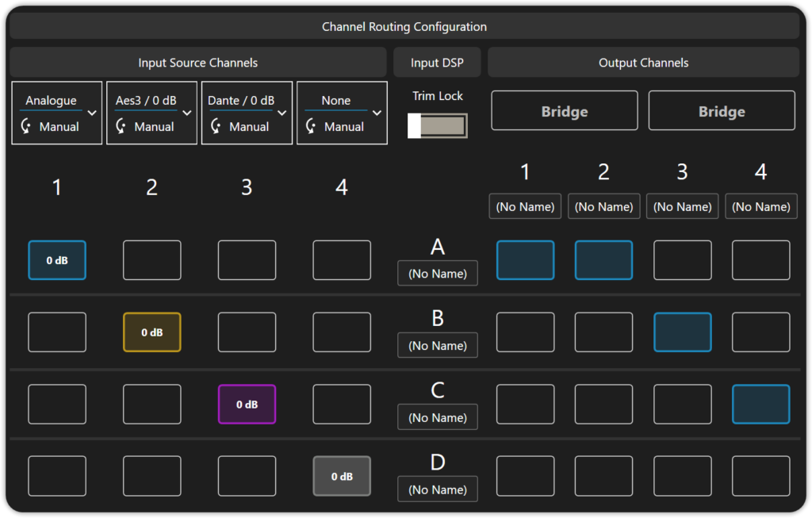
Task: Toggle yellow 0 dB routing cell, input 2 row B
Action: point(152,332)
